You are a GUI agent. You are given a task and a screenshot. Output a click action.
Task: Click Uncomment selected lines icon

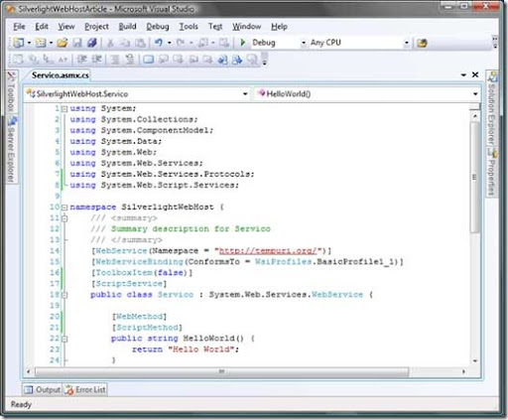coord(130,60)
